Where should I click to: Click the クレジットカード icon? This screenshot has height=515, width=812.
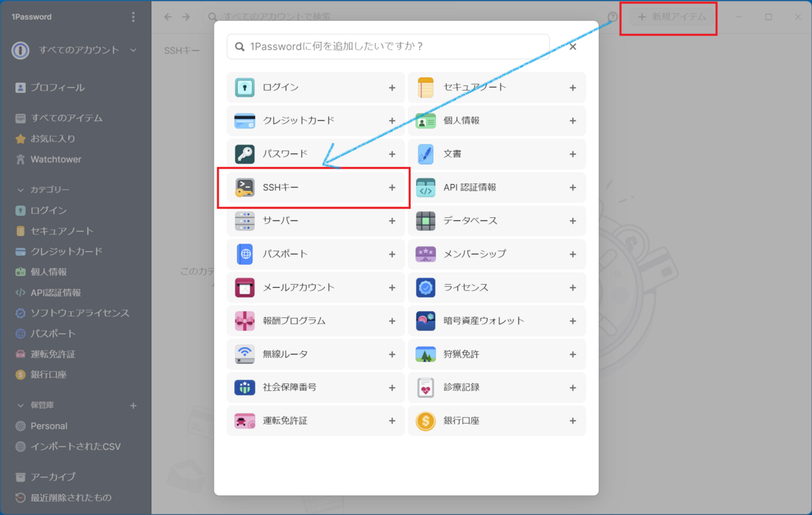pos(244,120)
